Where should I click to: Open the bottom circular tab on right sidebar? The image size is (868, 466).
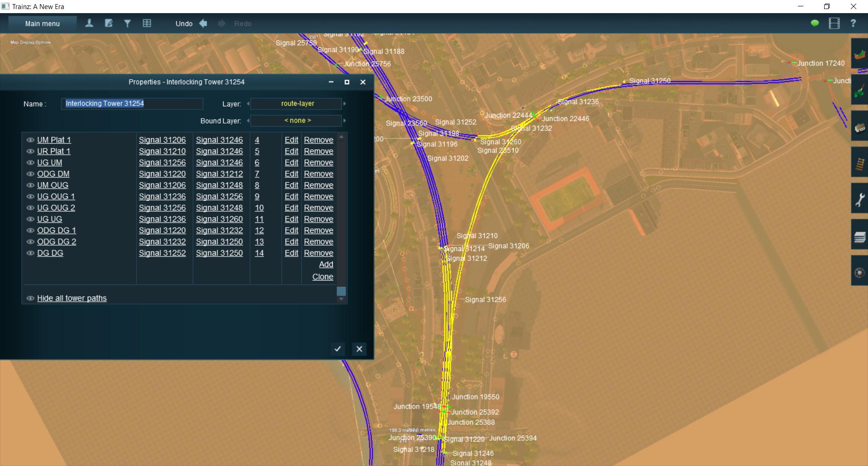tap(859, 271)
